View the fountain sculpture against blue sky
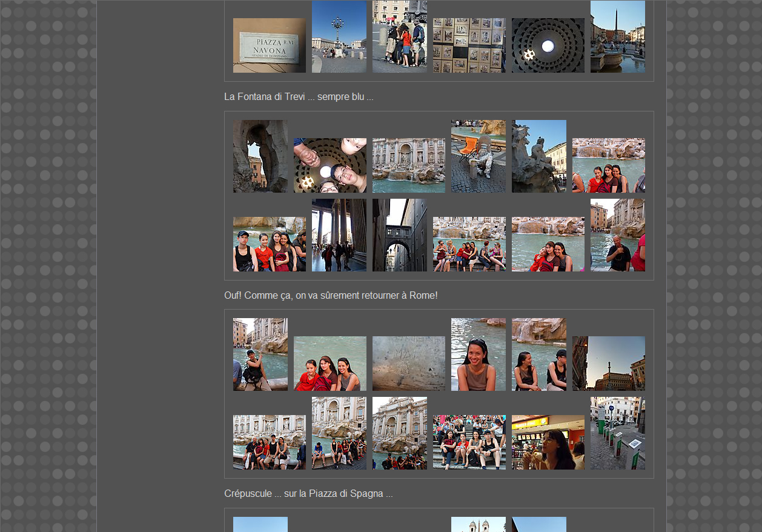This screenshot has width=762, height=532. point(538,156)
